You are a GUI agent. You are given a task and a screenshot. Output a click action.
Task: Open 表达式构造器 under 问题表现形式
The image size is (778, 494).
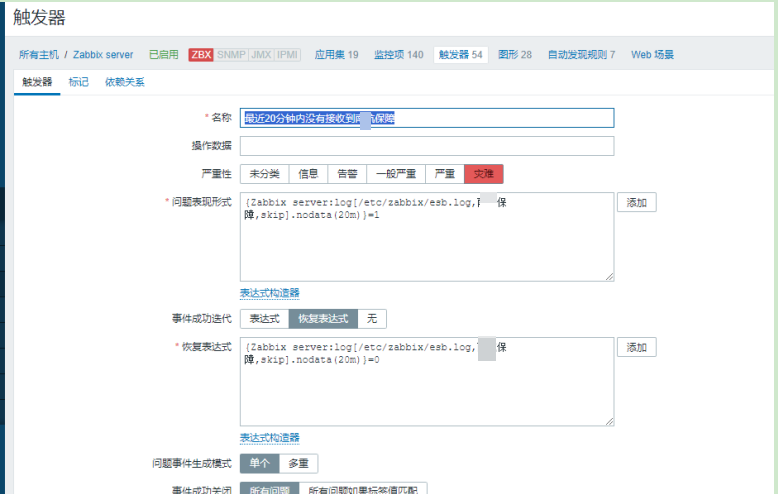click(x=270, y=293)
